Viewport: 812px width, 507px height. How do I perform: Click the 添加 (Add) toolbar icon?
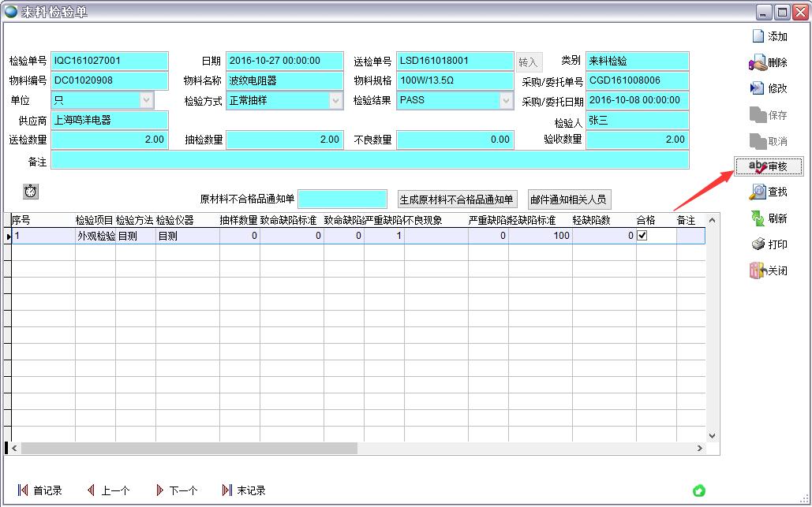(x=758, y=36)
